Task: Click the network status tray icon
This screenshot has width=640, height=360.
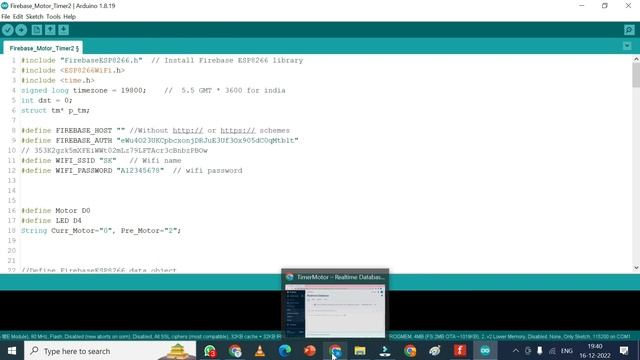Action: [552, 351]
